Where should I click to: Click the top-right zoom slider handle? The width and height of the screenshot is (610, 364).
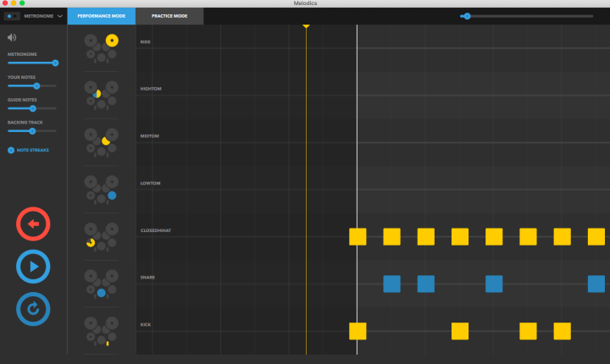click(467, 16)
